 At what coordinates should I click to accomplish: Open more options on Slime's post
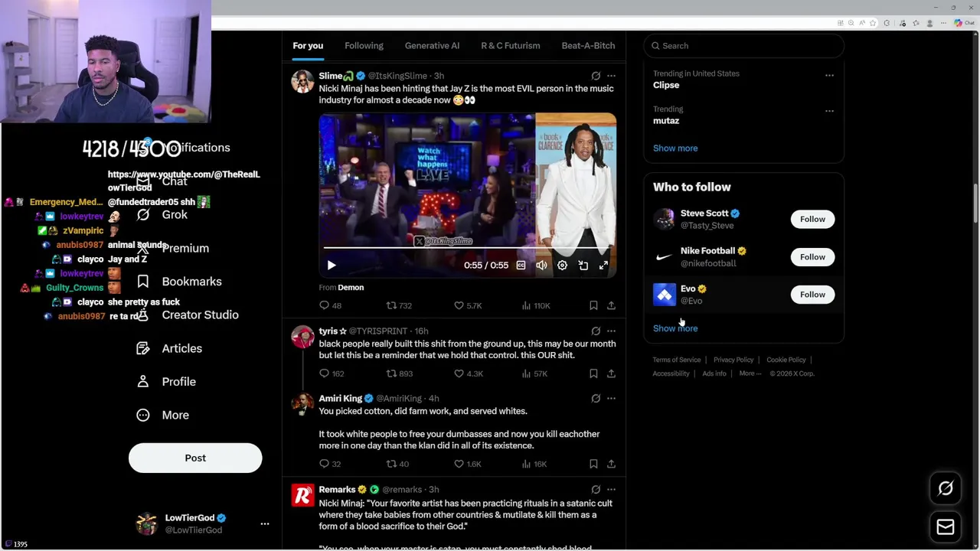tap(611, 76)
